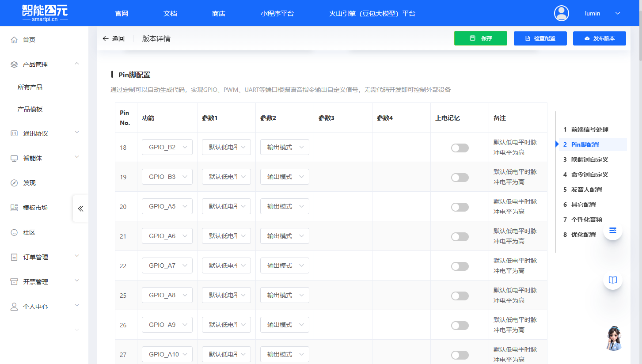Enable 上电记忆 toggle for Pin 18

pos(460,148)
